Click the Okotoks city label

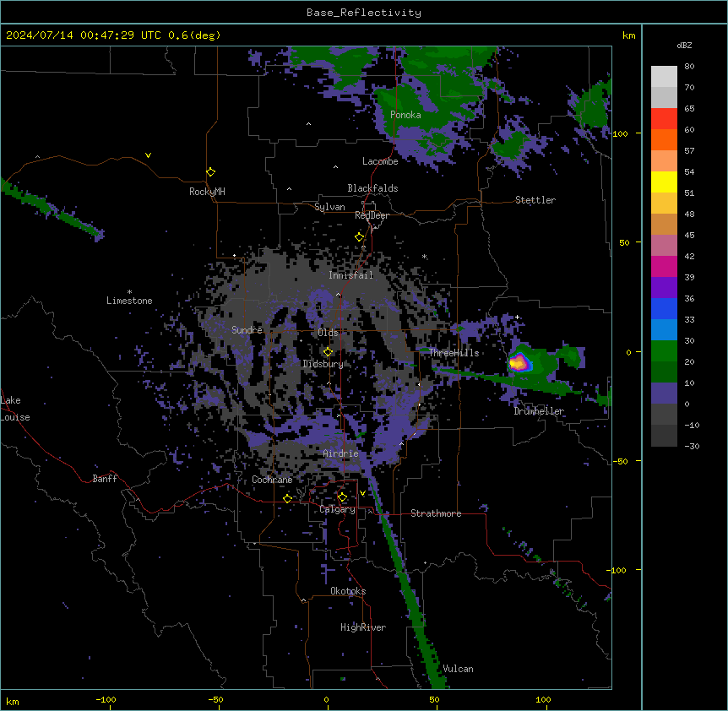coord(348,591)
